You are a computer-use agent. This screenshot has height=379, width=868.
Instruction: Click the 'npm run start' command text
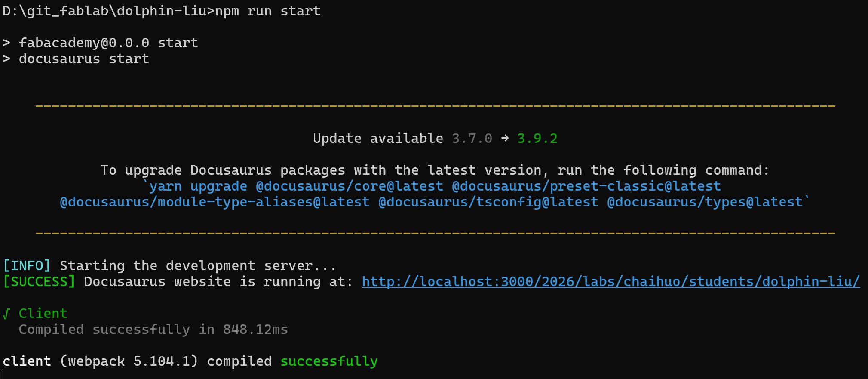(x=267, y=11)
